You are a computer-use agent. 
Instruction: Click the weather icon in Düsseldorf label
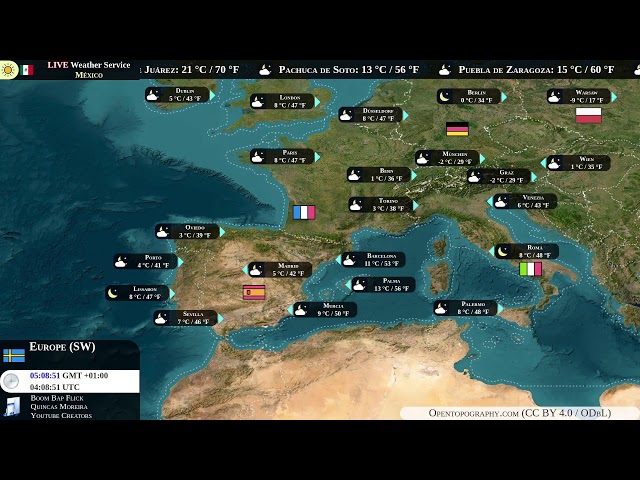point(346,115)
